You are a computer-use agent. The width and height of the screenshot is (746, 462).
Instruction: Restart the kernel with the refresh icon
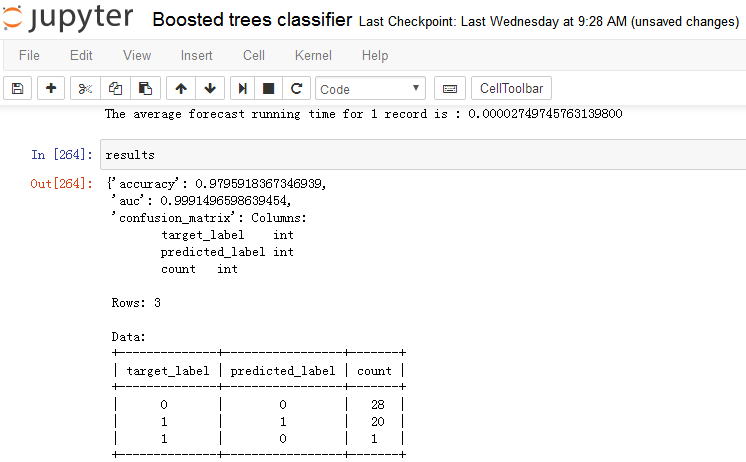[x=296, y=89]
